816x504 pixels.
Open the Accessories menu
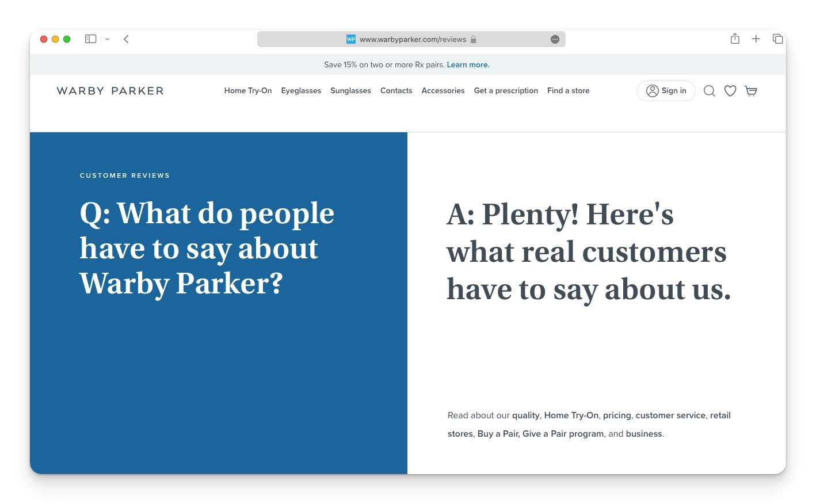point(443,91)
